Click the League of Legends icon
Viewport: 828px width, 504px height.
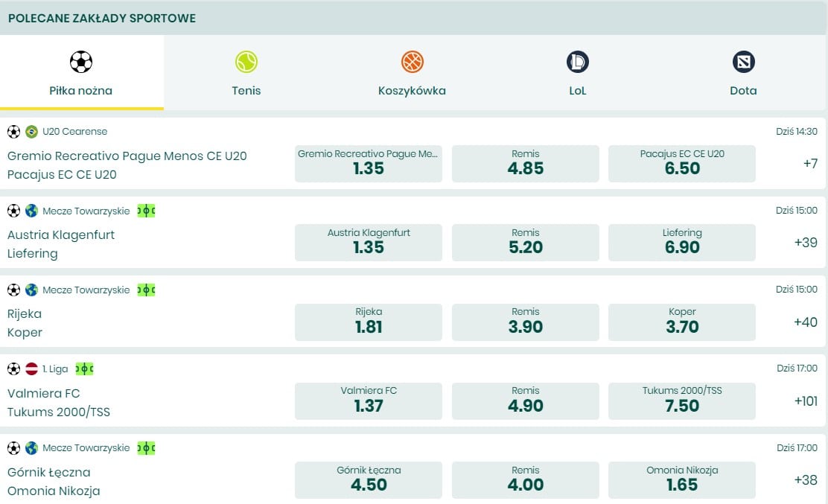point(577,61)
